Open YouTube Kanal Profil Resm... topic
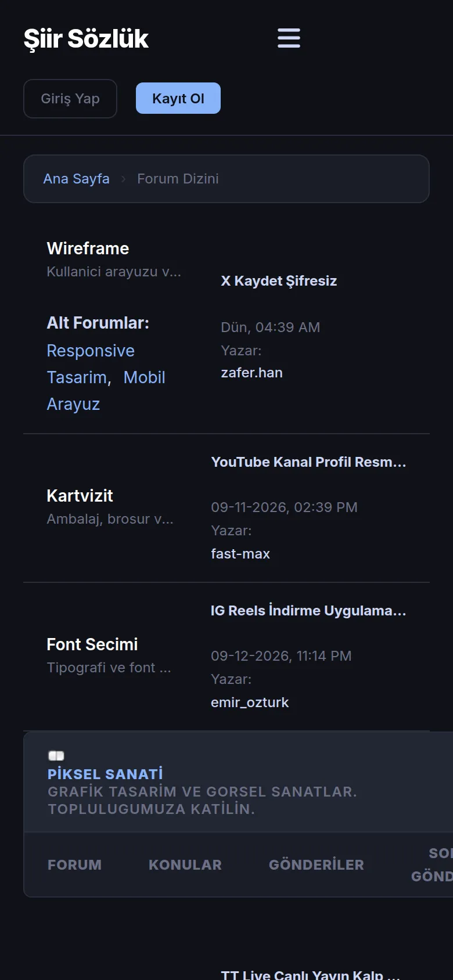 308,462
